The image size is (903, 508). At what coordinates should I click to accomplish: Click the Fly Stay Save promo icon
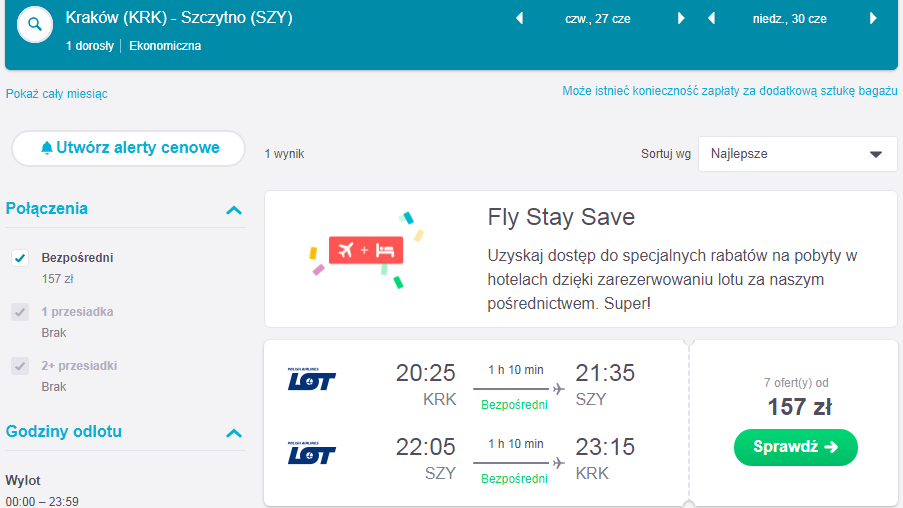(367, 250)
